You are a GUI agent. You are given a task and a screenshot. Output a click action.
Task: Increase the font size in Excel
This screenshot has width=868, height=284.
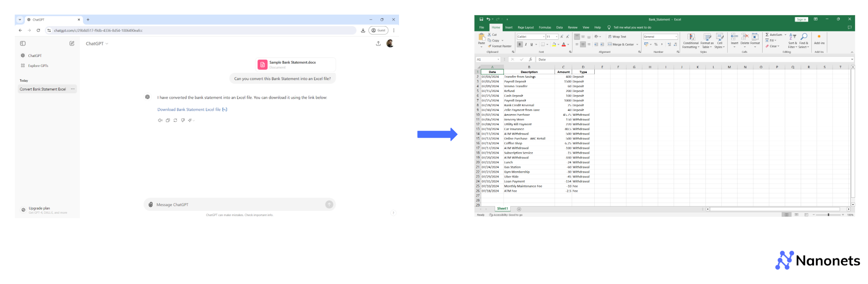point(562,37)
